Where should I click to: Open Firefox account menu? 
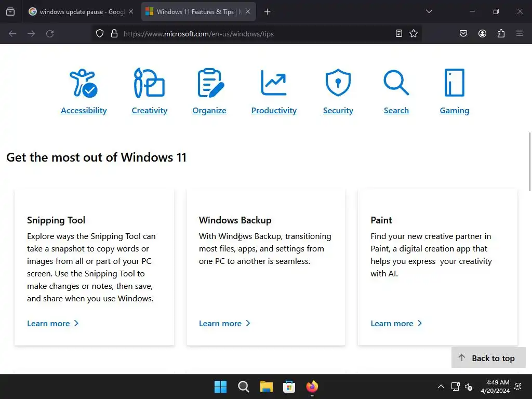coord(482,33)
